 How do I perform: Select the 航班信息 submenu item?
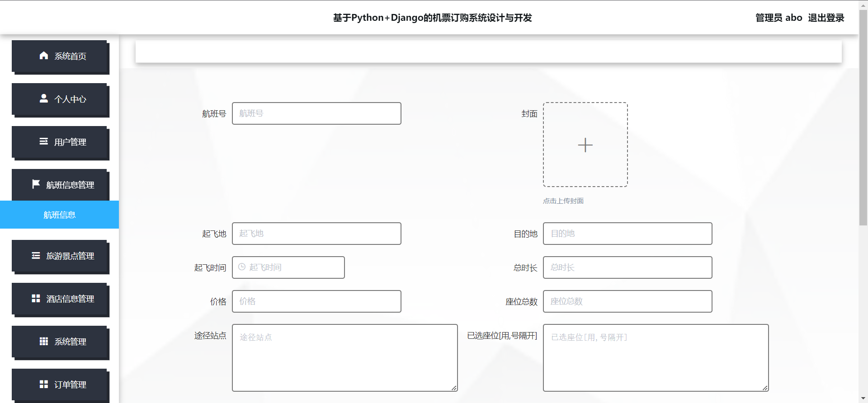point(59,215)
